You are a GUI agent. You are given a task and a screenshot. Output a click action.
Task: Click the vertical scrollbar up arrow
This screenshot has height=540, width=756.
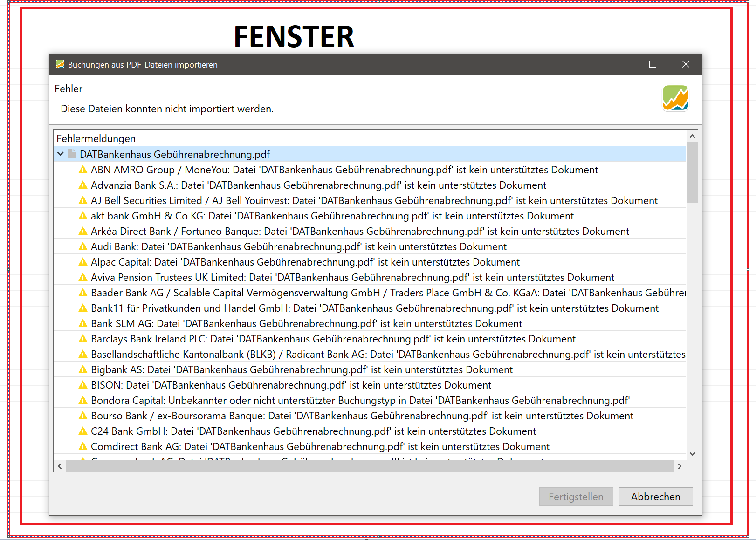(692, 137)
